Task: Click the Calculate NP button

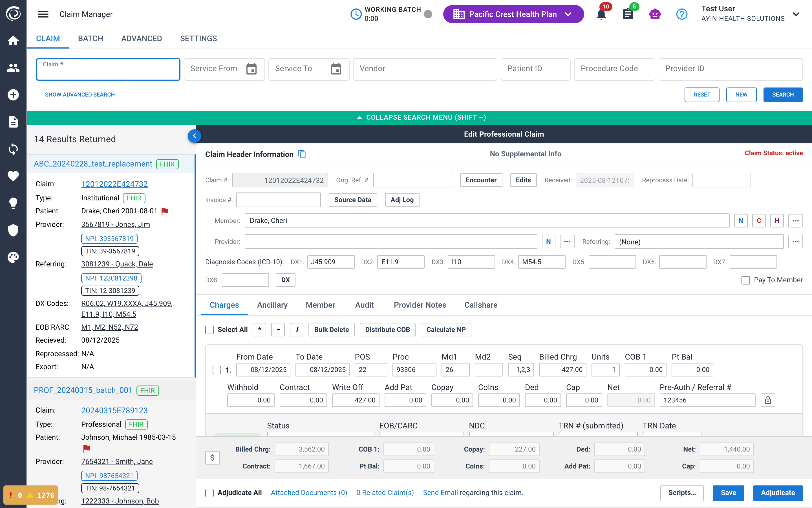Action: coord(445,330)
